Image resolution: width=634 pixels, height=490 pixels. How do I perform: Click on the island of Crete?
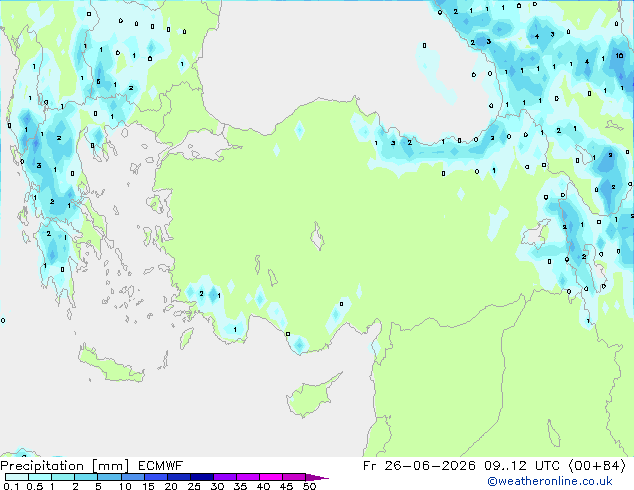pos(110,366)
